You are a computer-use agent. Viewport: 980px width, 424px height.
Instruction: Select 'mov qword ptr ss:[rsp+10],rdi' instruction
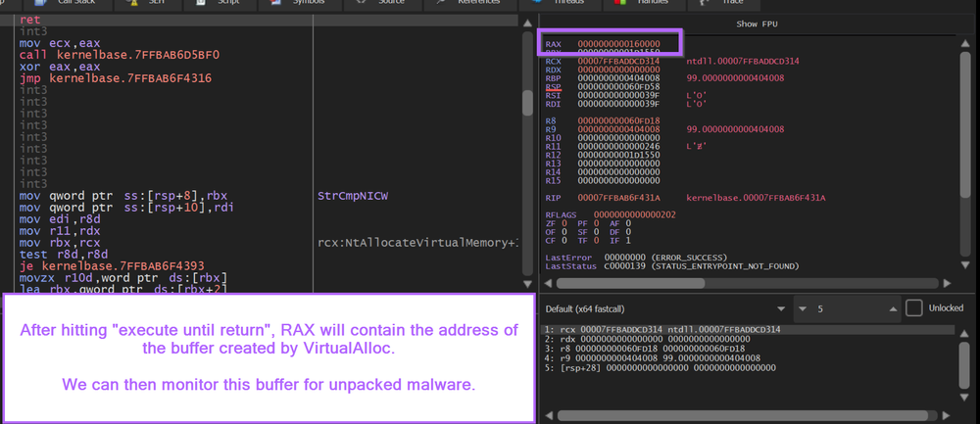(x=126, y=208)
